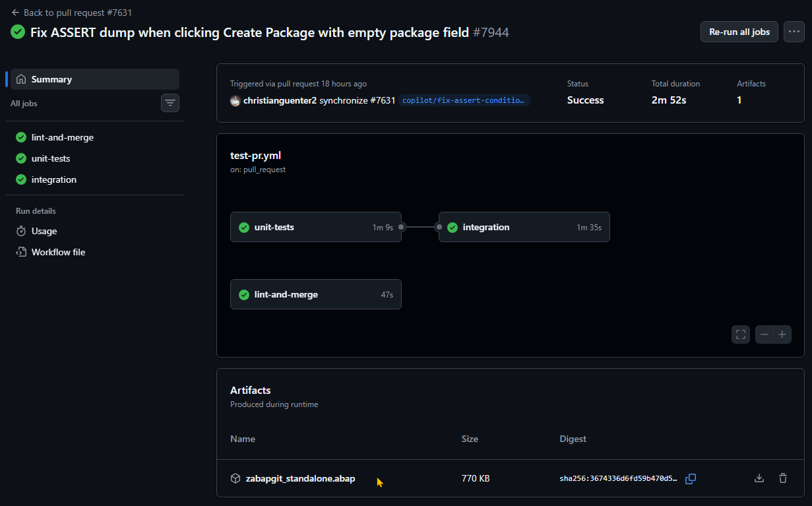Click the Summary home icon
This screenshot has height=506, width=812.
21,79
